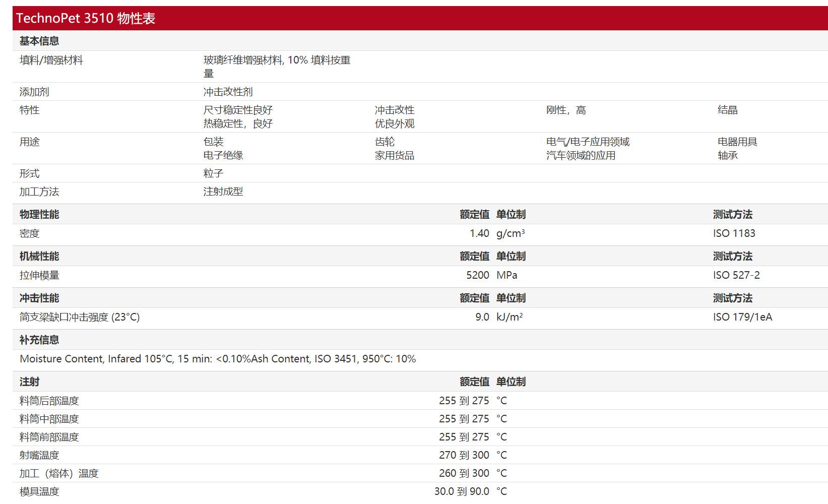Select the 模具温度 row label
This screenshot has width=828, height=504.
[x=39, y=491]
